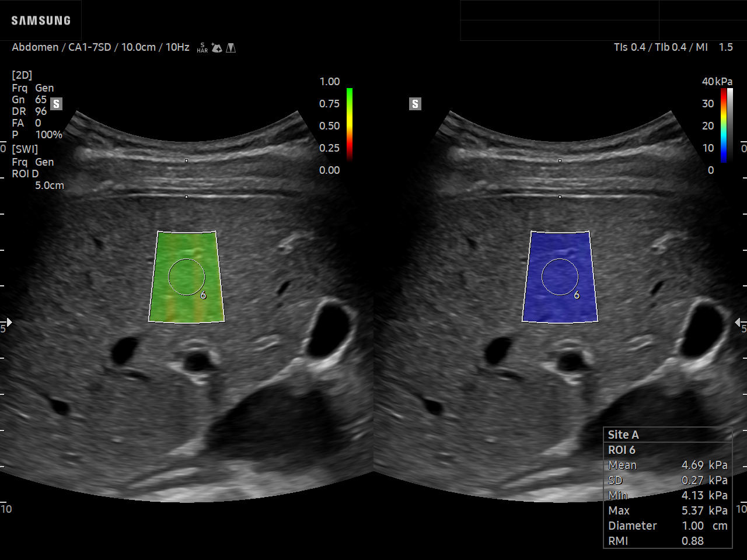
Task: Click the "0.50" label on the reliability scale
Action: [330, 126]
